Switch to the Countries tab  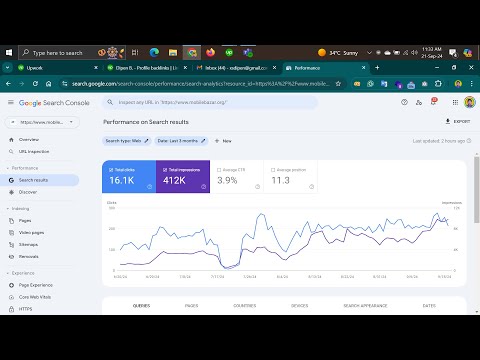tap(245, 306)
